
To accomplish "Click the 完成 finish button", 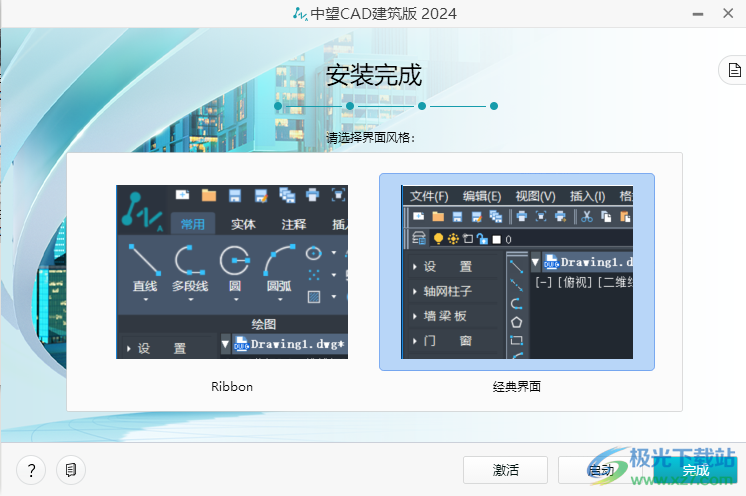I will pos(695,470).
